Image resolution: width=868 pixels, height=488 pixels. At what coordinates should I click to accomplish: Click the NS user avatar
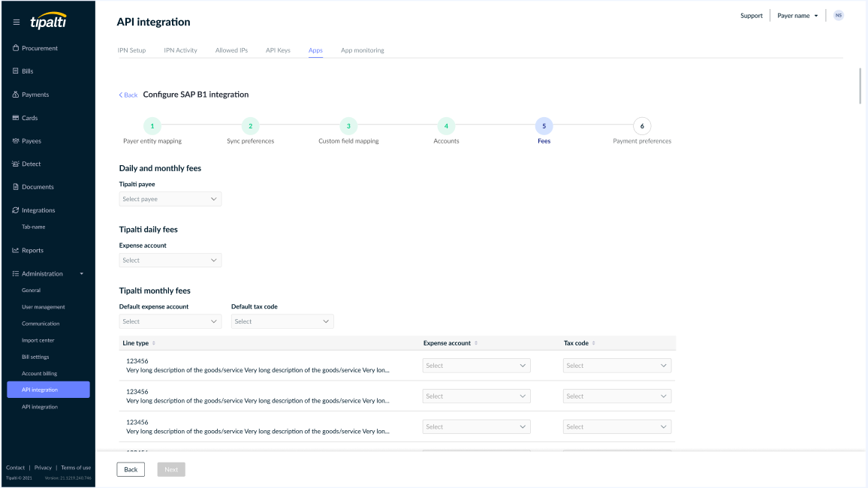(838, 16)
